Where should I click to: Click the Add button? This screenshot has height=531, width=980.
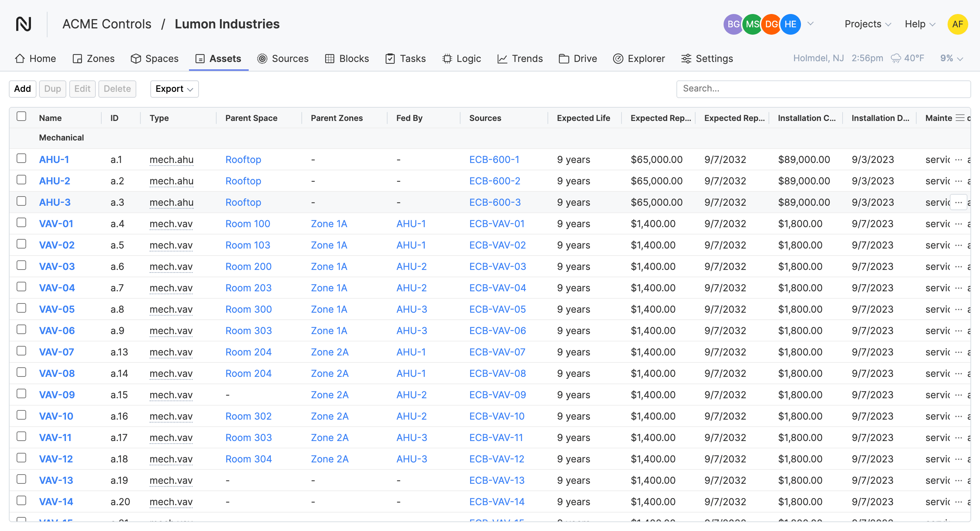click(22, 89)
